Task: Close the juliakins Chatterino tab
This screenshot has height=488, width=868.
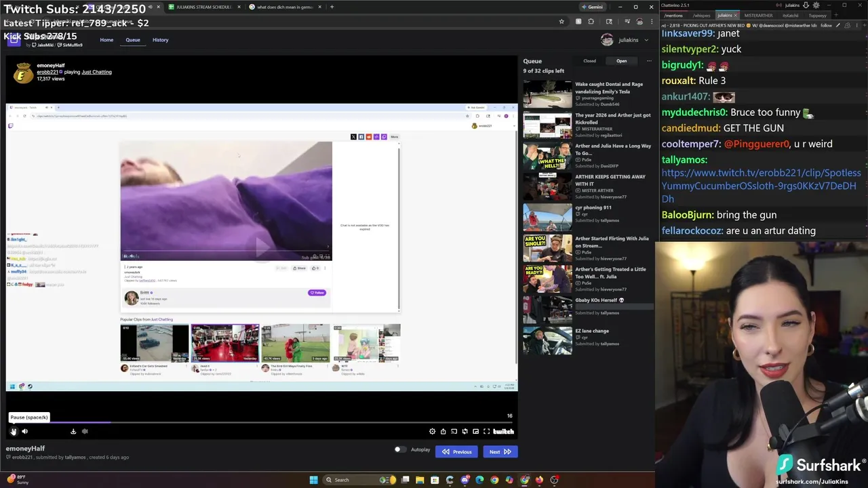Action: pyautogui.click(x=736, y=16)
